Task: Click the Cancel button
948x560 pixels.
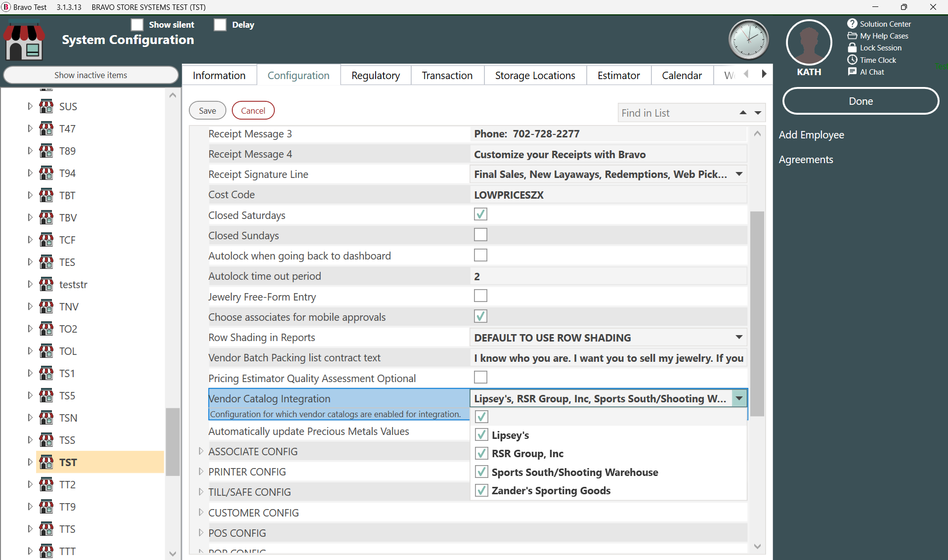Action: (x=253, y=110)
